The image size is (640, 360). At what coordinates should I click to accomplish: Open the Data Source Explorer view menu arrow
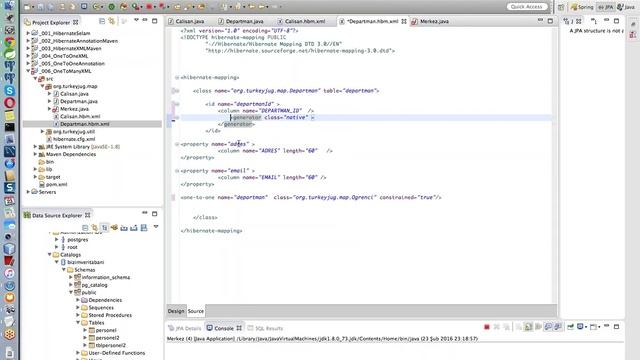point(156,227)
